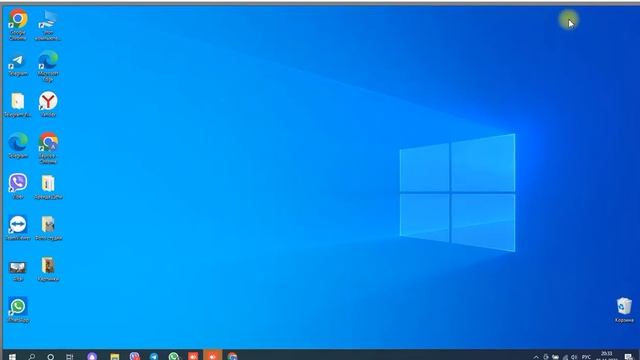Open the Chrome shortcut with profile avatar badge
The height and width of the screenshot is (360, 640).
pyautogui.click(x=48, y=147)
